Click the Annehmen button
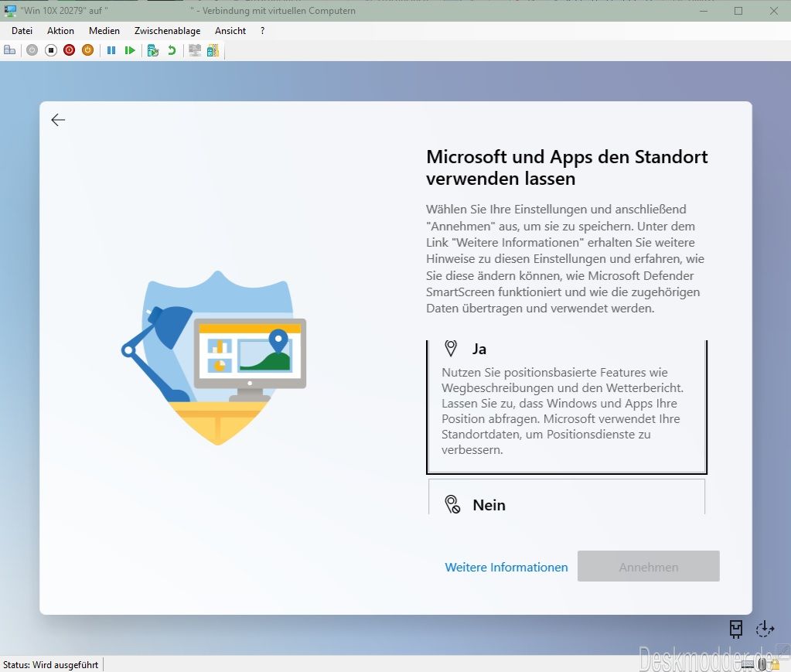 pyautogui.click(x=648, y=566)
